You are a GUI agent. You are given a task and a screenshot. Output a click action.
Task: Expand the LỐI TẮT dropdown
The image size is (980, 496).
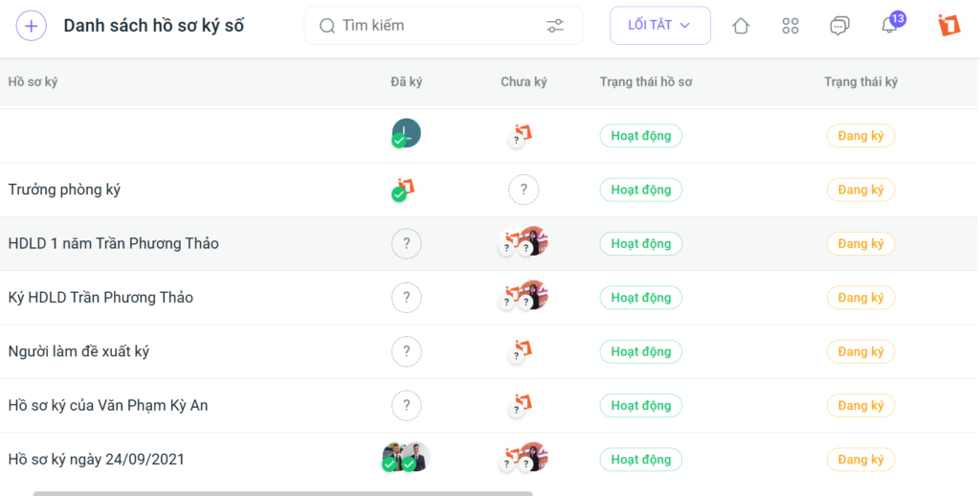(x=660, y=26)
